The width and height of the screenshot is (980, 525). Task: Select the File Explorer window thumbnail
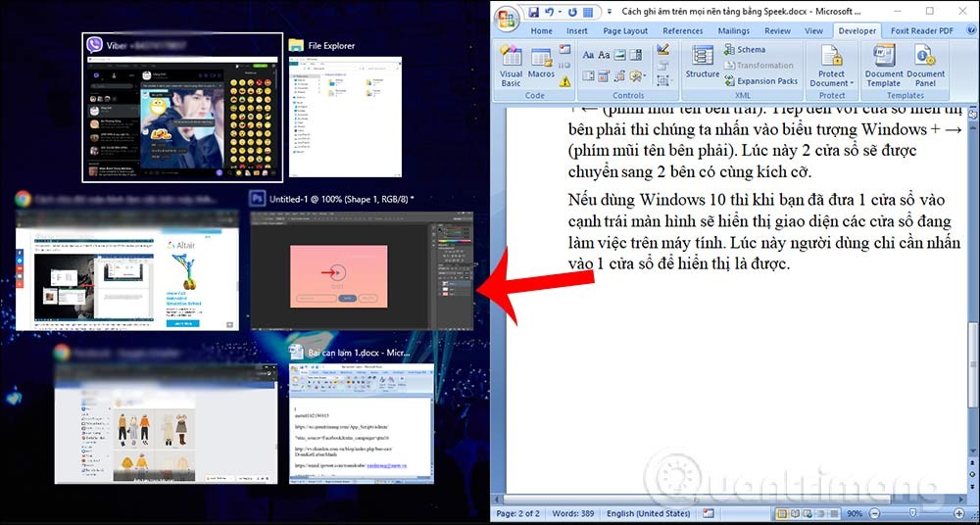pos(345,117)
